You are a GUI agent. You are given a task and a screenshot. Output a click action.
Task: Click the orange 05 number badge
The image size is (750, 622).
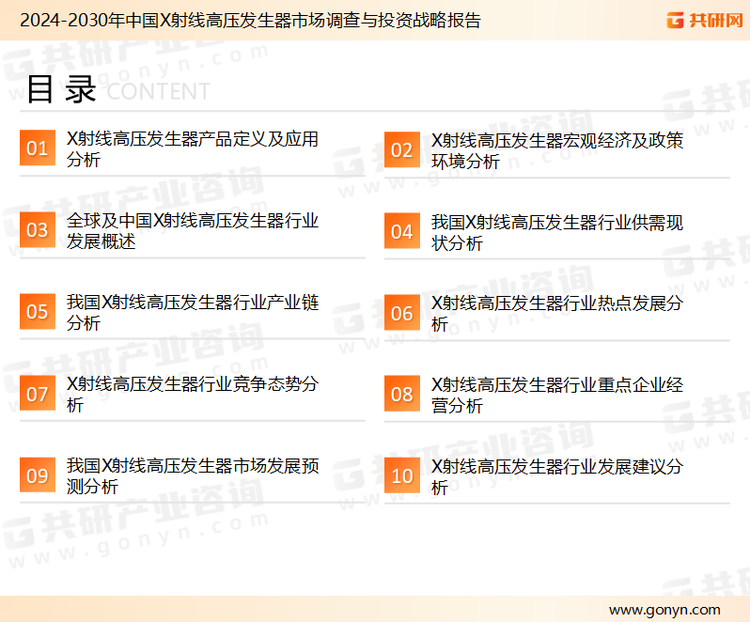coord(37,312)
